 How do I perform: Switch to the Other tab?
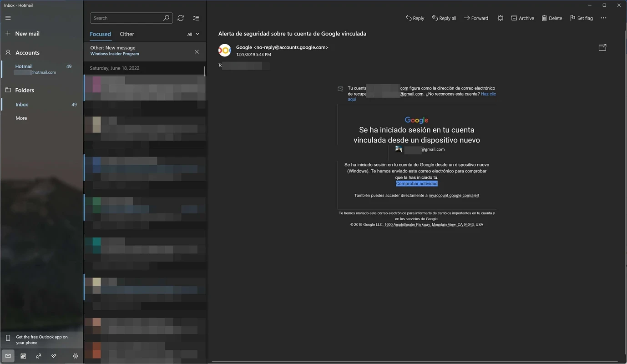coord(127,34)
